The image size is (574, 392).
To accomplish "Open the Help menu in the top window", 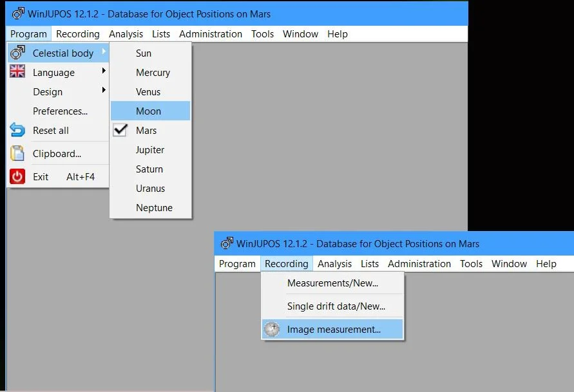I will tap(338, 34).
